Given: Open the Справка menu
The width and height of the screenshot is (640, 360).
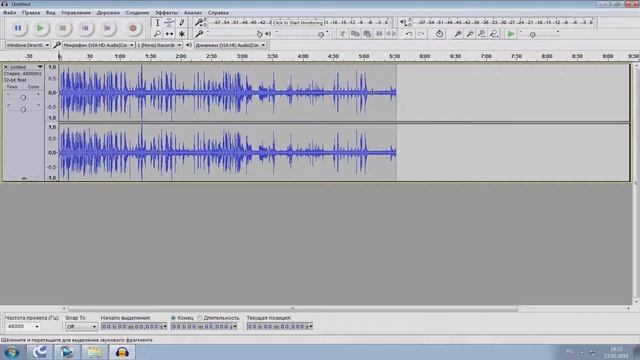Looking at the screenshot, I should tap(218, 13).
